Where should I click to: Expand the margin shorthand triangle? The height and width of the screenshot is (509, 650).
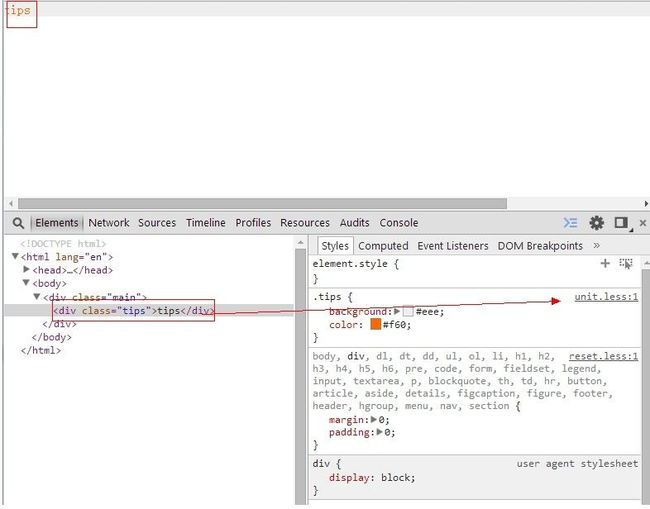374,419
